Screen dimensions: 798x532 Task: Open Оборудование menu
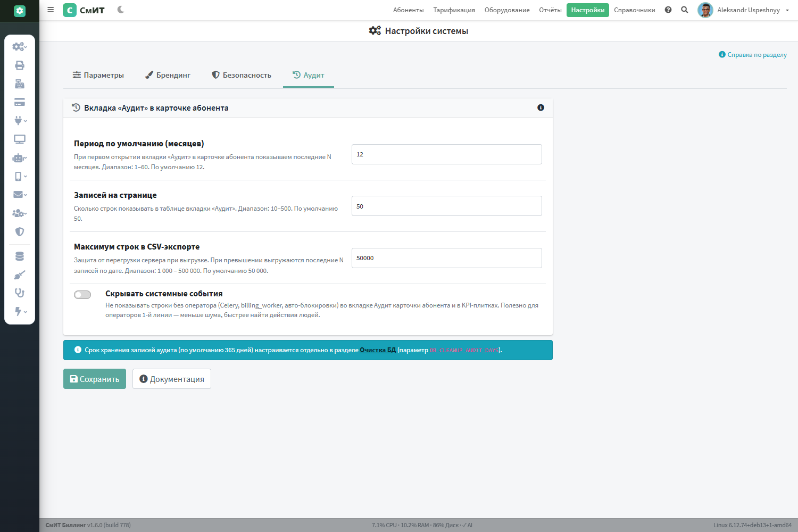click(x=507, y=10)
